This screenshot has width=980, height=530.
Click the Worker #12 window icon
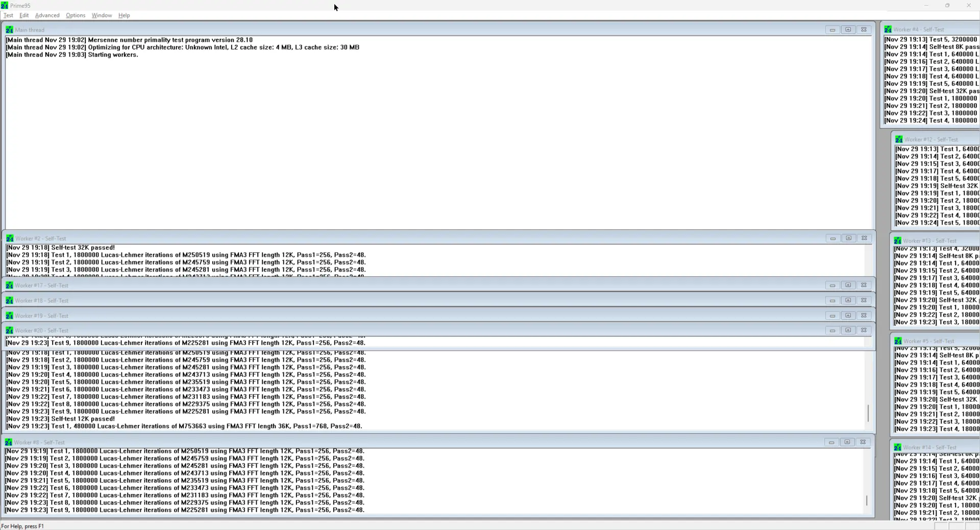click(899, 139)
